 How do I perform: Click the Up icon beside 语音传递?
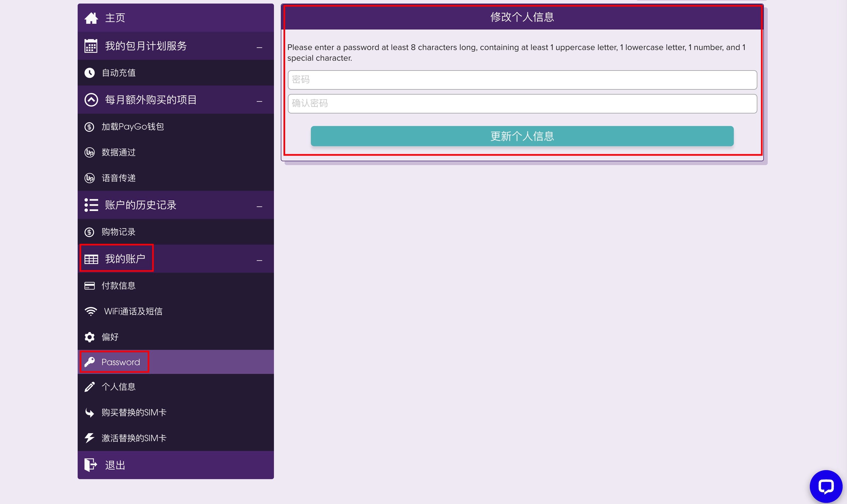click(x=89, y=178)
